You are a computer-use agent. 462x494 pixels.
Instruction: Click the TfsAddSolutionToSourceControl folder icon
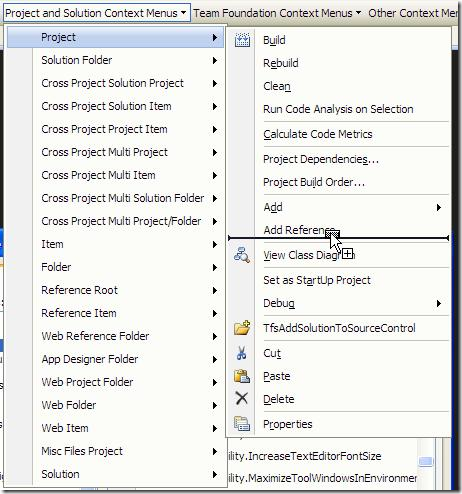click(242, 328)
